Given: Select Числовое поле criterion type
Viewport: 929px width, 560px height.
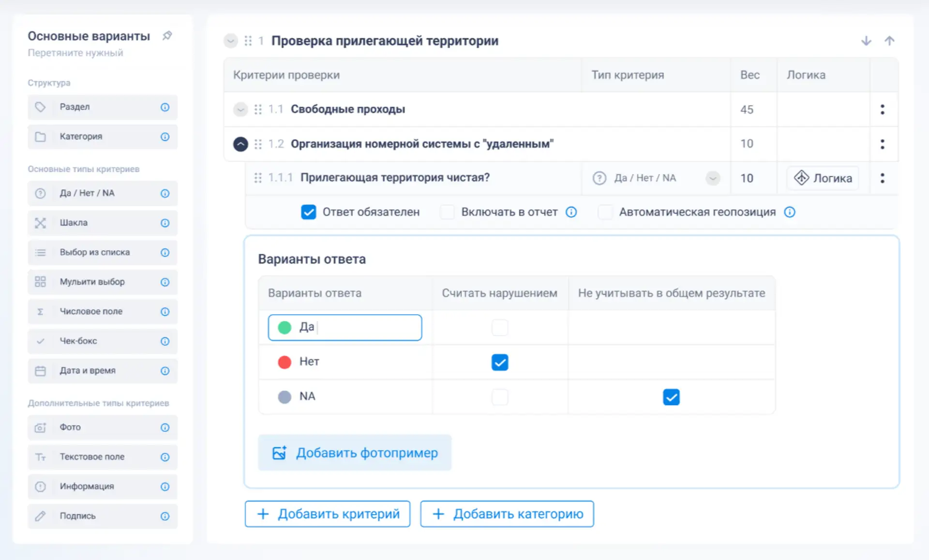Looking at the screenshot, I should coord(103,311).
